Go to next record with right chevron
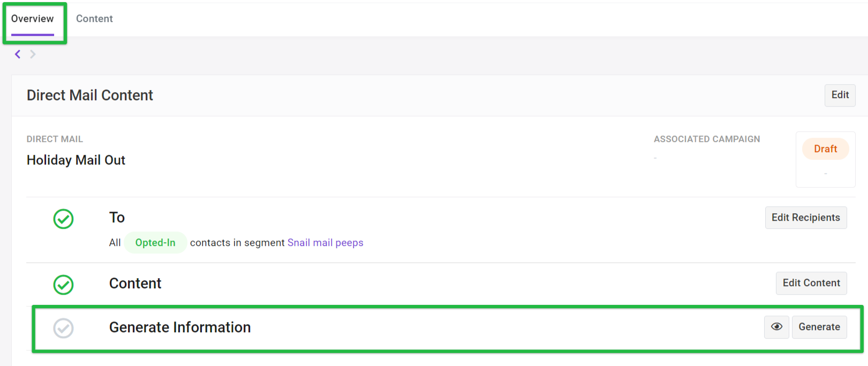The image size is (868, 366). click(33, 54)
